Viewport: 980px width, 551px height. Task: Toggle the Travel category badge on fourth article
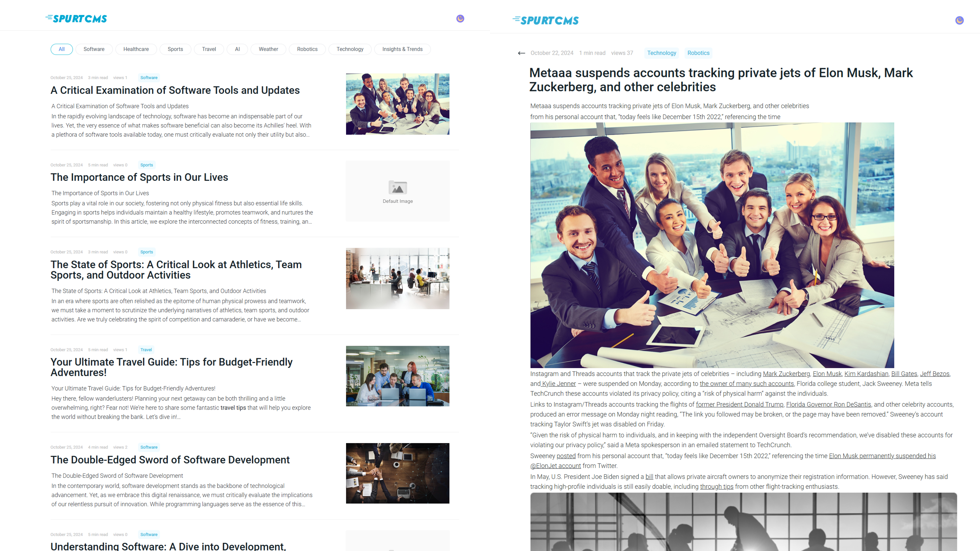[x=145, y=349]
